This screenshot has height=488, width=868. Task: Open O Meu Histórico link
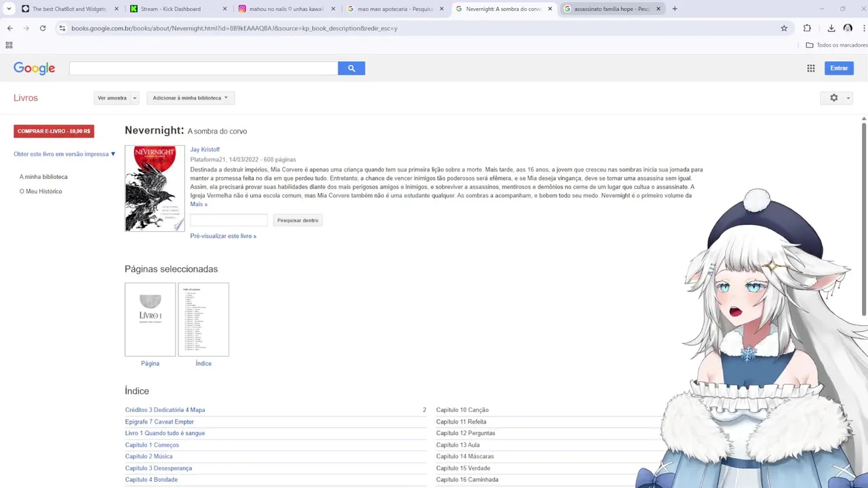41,191
